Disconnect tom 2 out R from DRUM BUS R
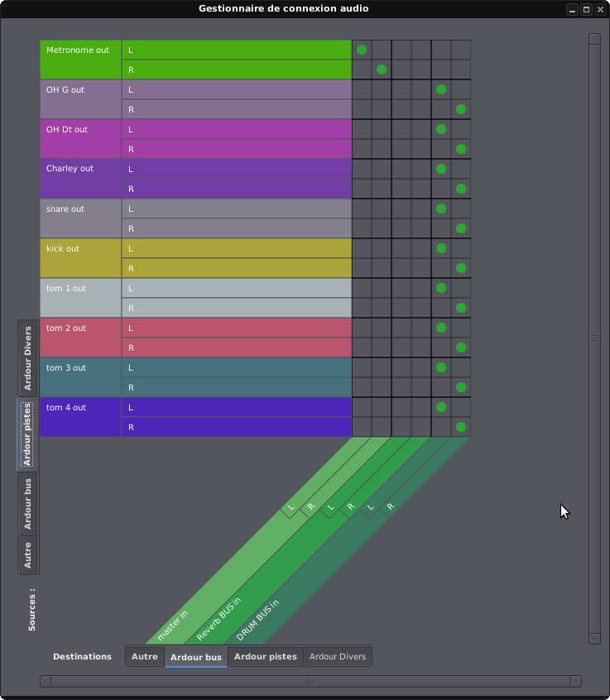 461,348
